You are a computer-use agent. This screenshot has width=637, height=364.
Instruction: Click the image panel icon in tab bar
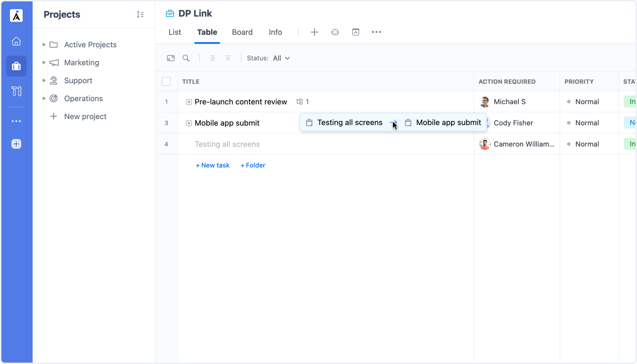[356, 32]
